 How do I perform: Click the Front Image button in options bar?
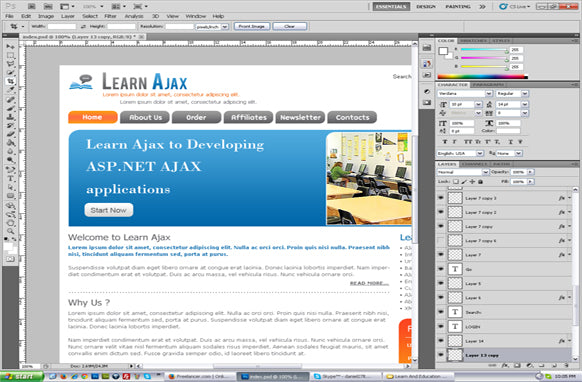(x=252, y=26)
